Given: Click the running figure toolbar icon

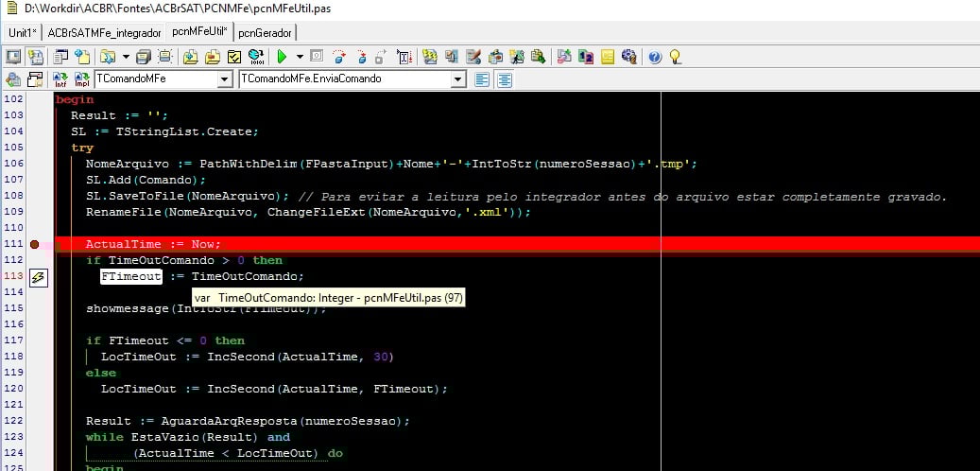Looking at the screenshot, I should (x=516, y=57).
